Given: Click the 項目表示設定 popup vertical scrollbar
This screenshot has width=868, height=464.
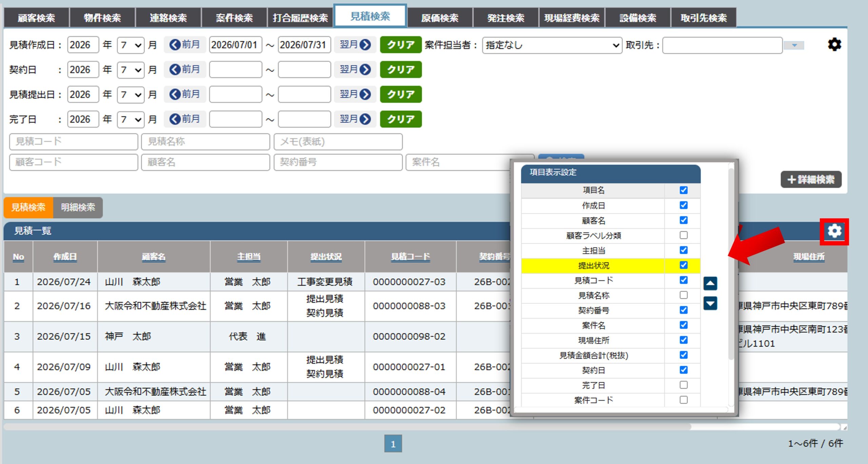Looking at the screenshot, I should tap(731, 264).
